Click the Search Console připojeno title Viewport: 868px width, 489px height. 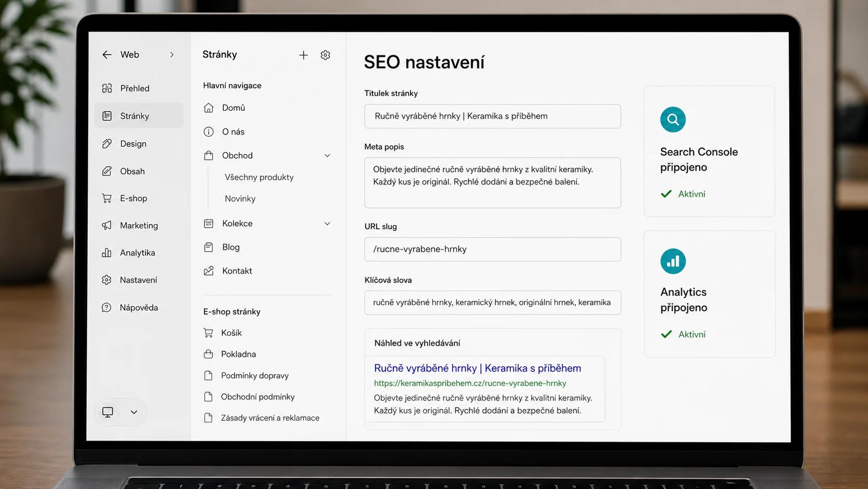(x=699, y=160)
